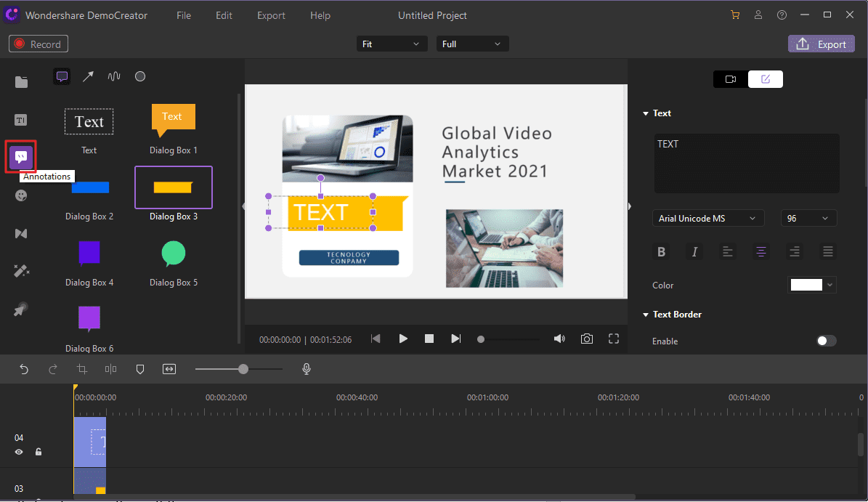
Task: Hide track 04 using eye icon
Action: tap(20, 452)
